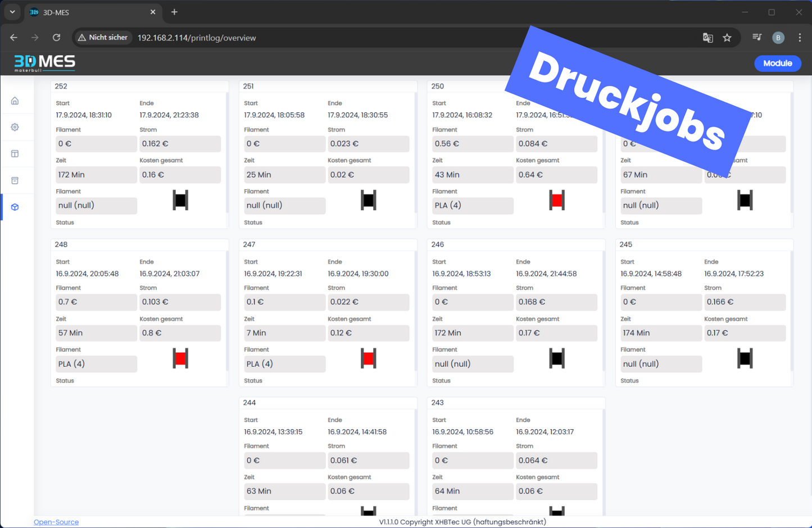Click the Module button
The height and width of the screenshot is (528, 812).
pos(777,63)
